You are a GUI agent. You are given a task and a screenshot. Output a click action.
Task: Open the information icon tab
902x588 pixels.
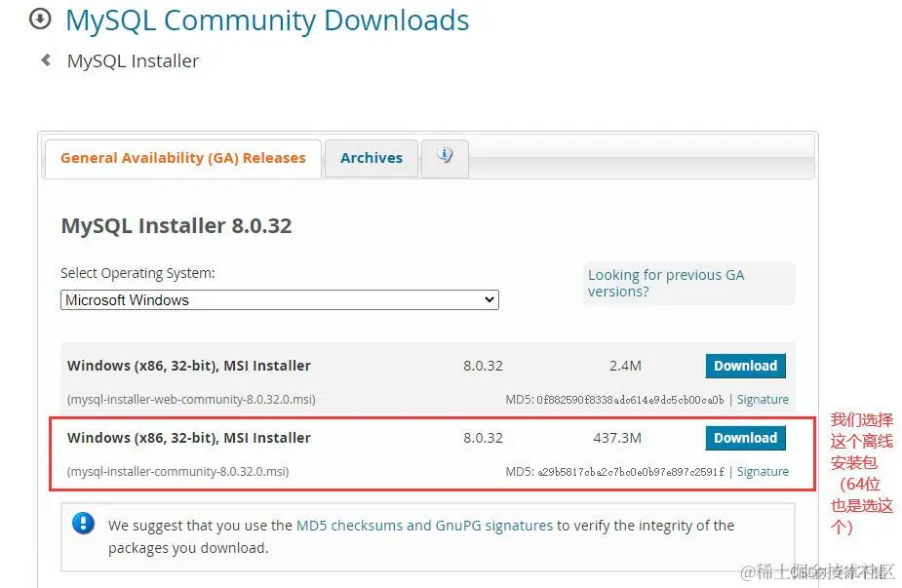coord(445,157)
